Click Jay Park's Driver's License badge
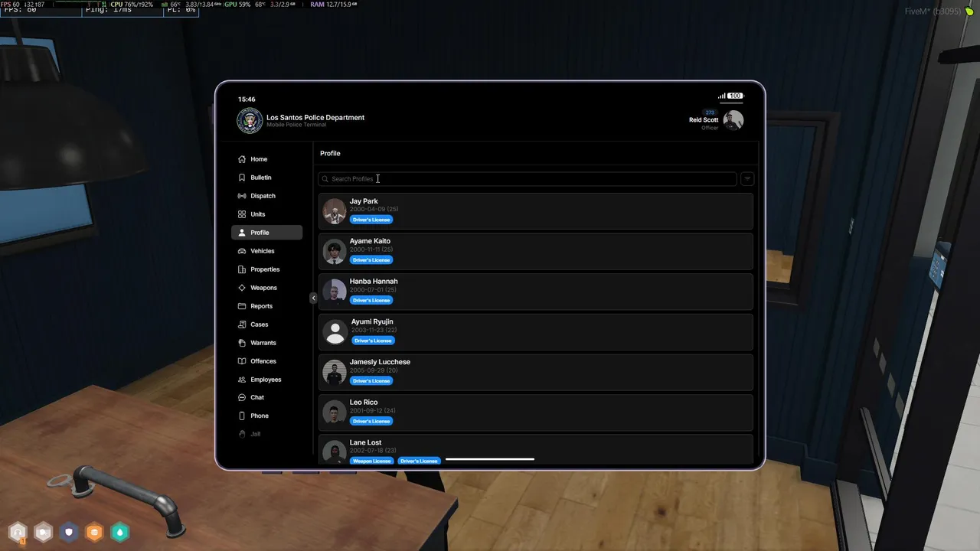Screen dimensions: 980x551 pyautogui.click(x=371, y=220)
